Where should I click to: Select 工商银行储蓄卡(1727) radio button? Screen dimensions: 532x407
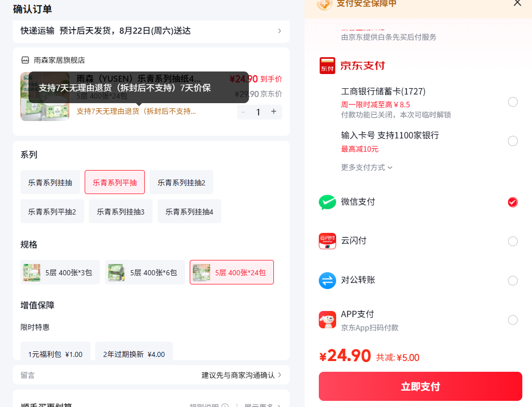[x=513, y=102]
